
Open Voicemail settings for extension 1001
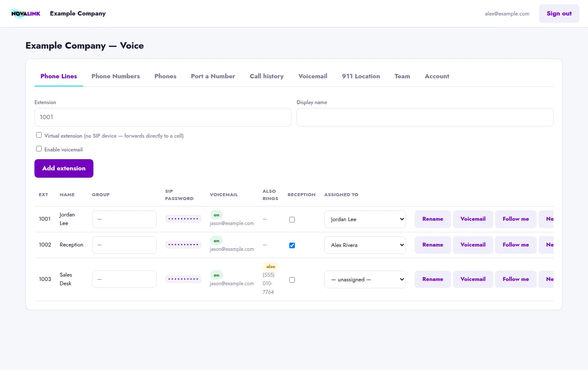[x=473, y=219]
